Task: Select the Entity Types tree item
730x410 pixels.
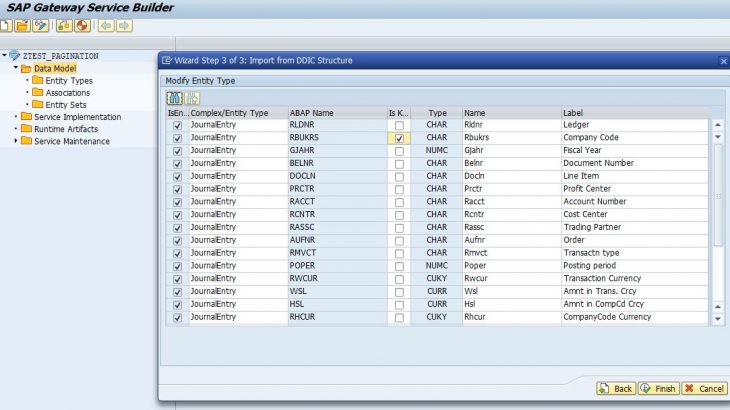Action: 69,81
